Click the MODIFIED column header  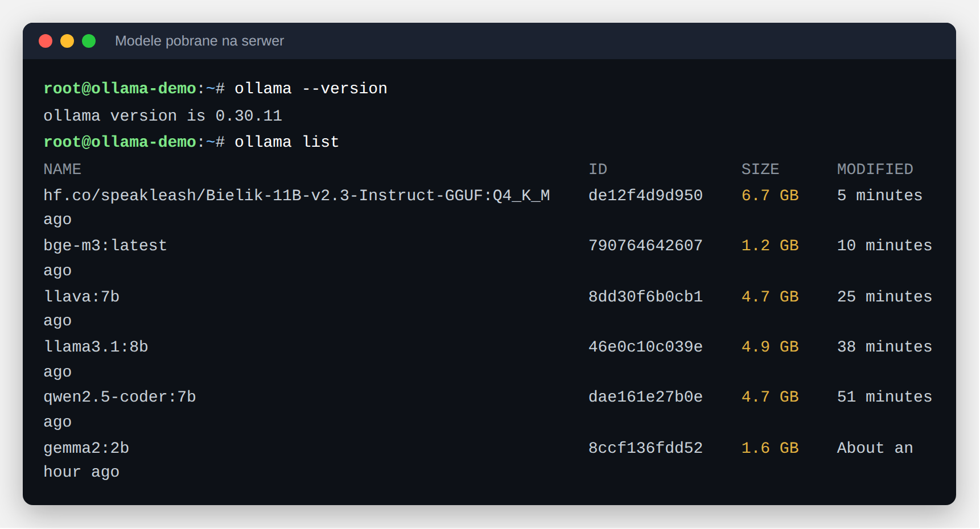coord(875,169)
